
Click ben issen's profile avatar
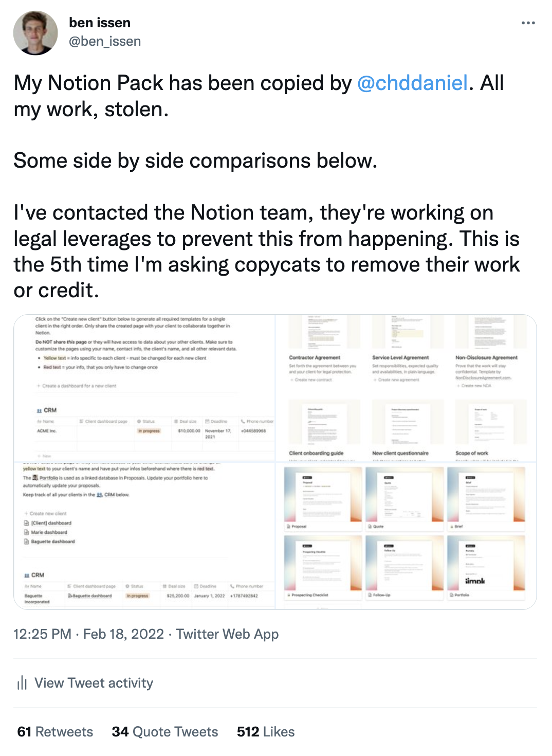pos(35,33)
